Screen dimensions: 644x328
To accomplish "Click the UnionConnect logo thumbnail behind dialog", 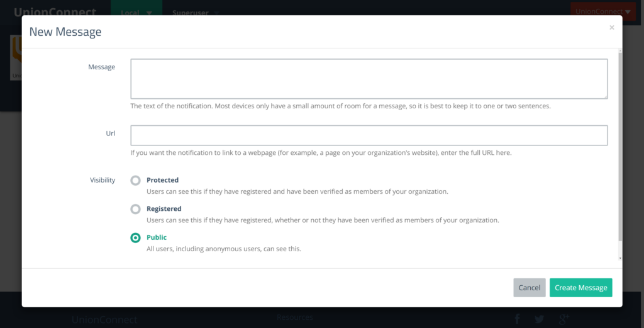I will pos(16,57).
